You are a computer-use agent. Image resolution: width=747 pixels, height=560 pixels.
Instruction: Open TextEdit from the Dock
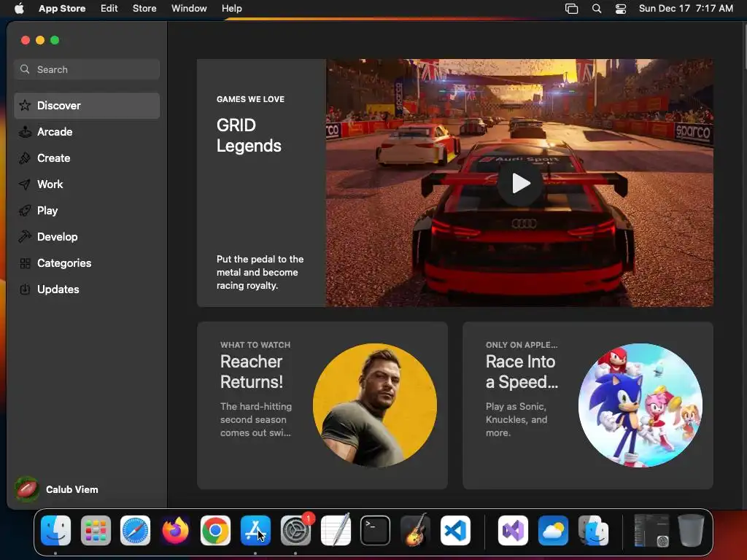[x=336, y=529]
